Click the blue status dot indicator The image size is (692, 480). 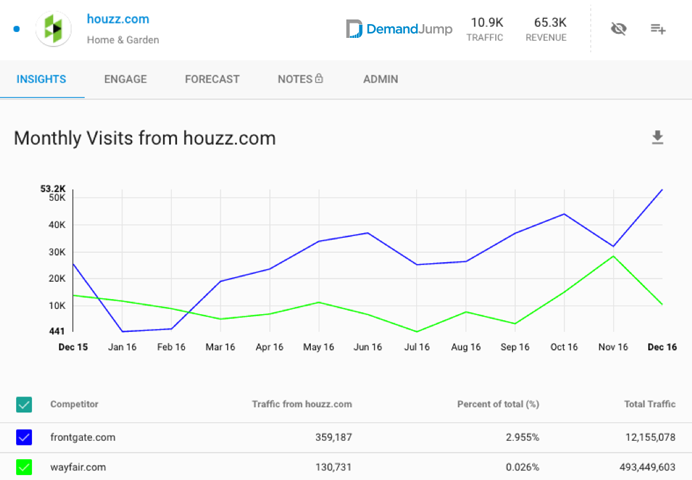coord(17,29)
